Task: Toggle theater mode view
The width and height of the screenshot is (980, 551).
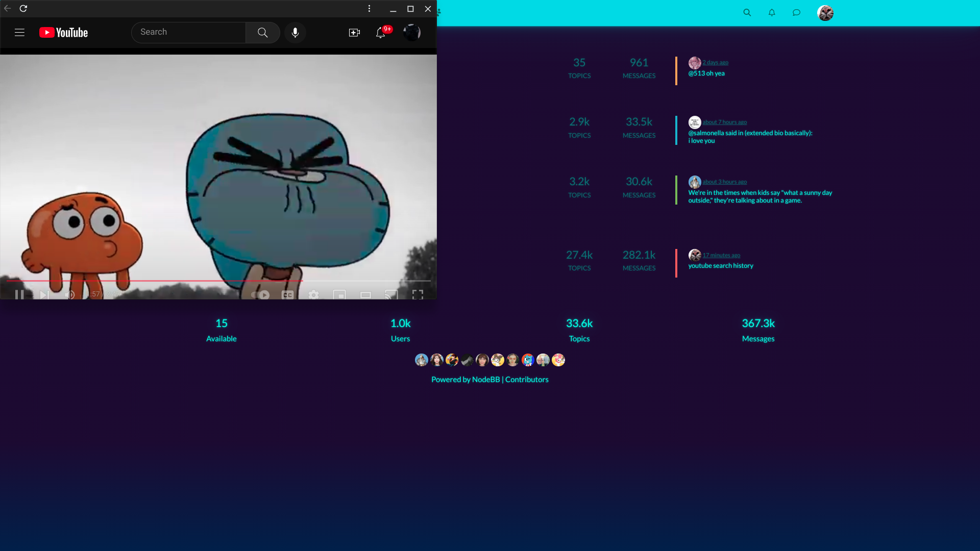Action: 365,294
